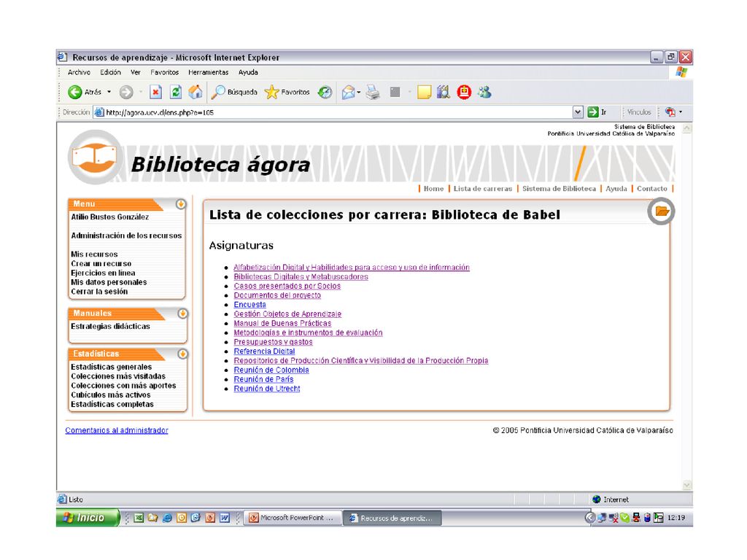Open the Favoritos star toolbar button

tap(287, 92)
